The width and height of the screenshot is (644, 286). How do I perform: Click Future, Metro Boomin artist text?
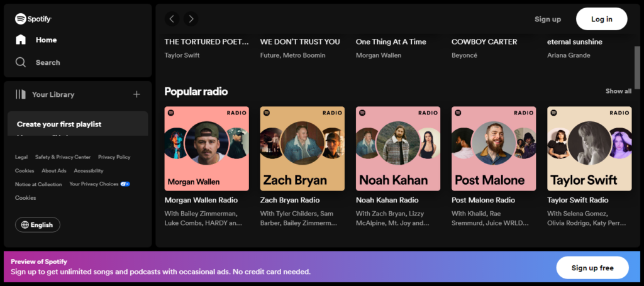point(293,55)
